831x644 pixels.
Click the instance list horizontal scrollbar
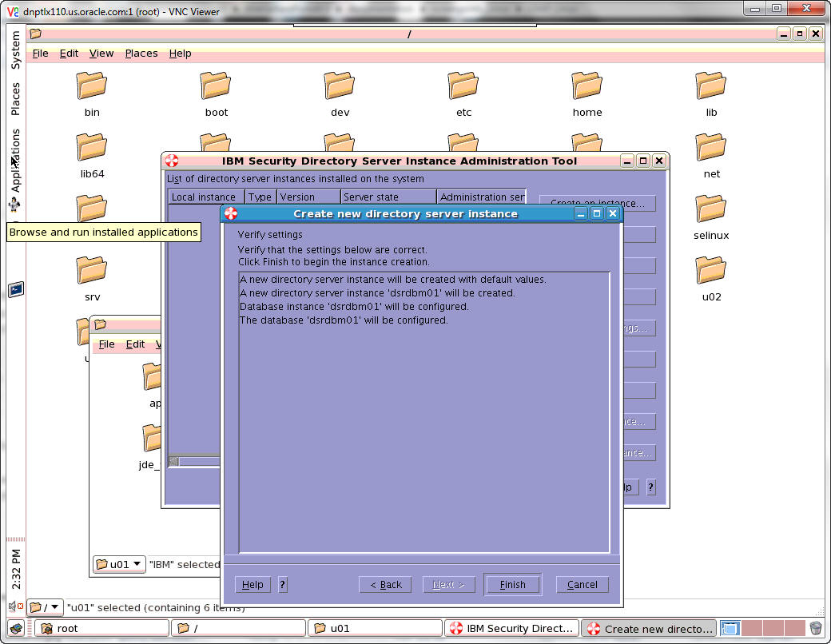pos(194,461)
